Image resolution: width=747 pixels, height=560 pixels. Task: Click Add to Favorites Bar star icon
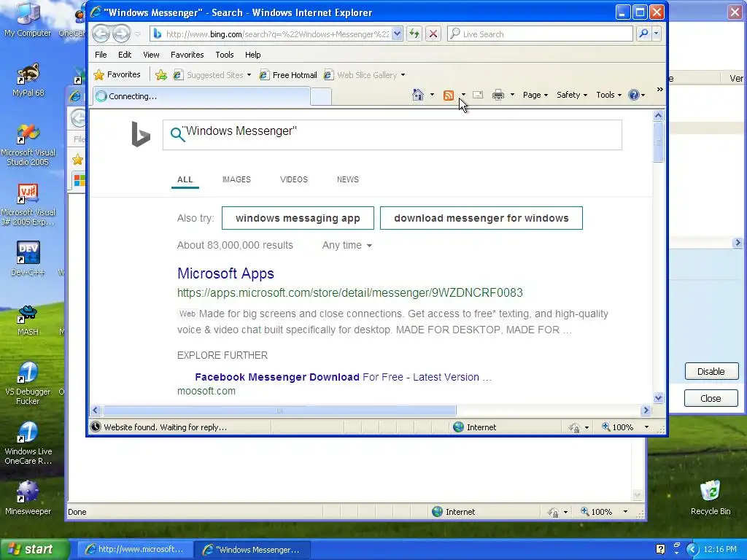pos(161,75)
